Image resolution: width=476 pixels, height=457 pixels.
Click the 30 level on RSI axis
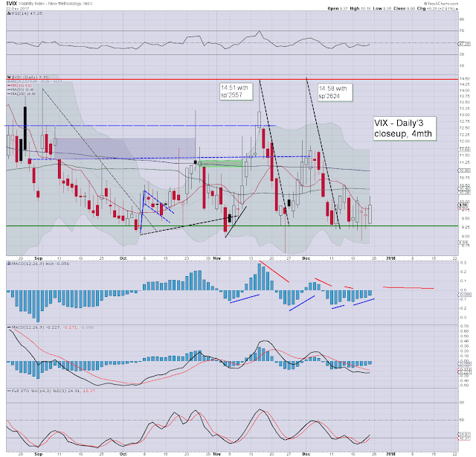[462, 54]
